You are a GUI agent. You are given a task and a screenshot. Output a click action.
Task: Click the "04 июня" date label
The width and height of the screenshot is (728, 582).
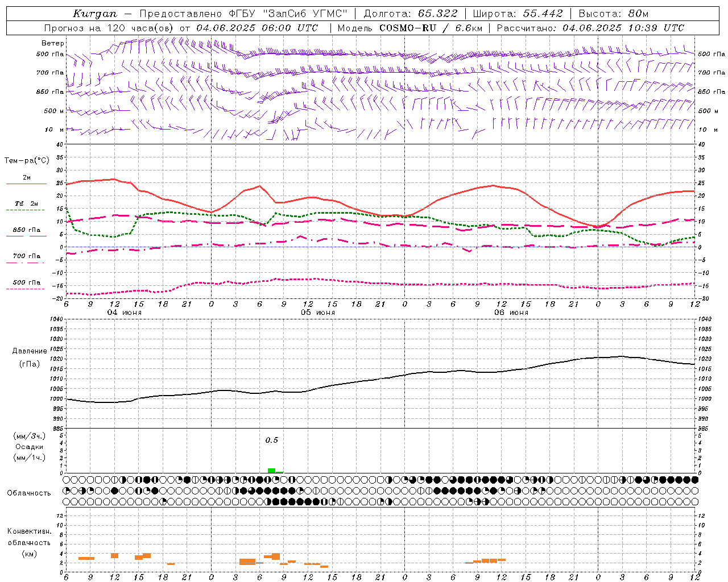[x=125, y=313]
